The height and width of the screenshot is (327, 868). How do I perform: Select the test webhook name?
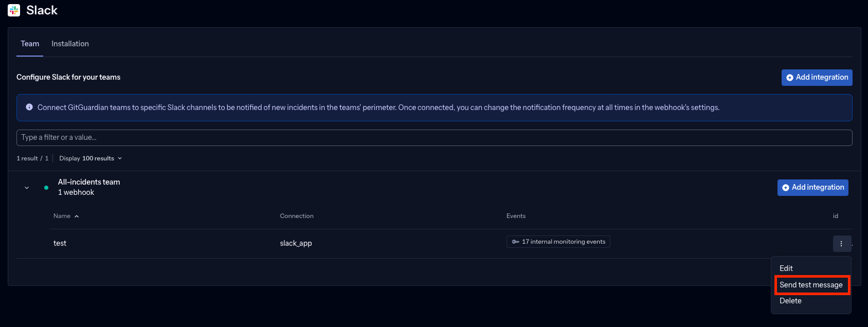click(60, 243)
